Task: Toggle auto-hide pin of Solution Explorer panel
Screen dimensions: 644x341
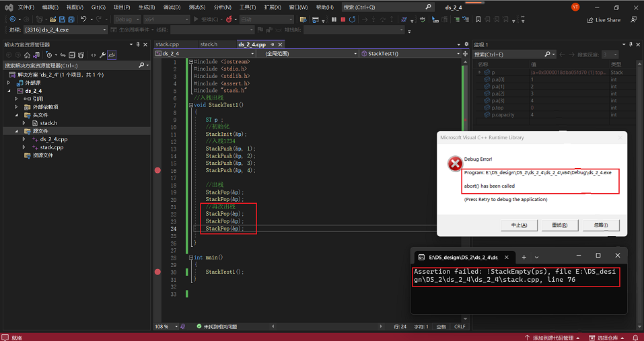Action: [138, 44]
